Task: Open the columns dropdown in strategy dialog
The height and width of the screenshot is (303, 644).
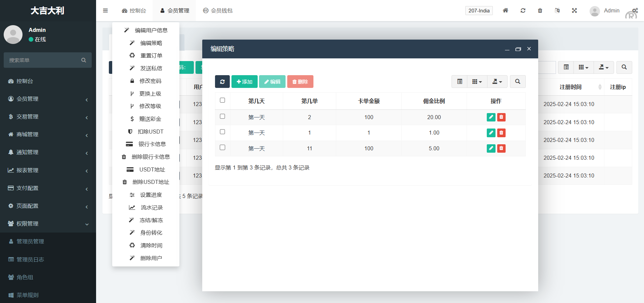Action: (x=477, y=82)
